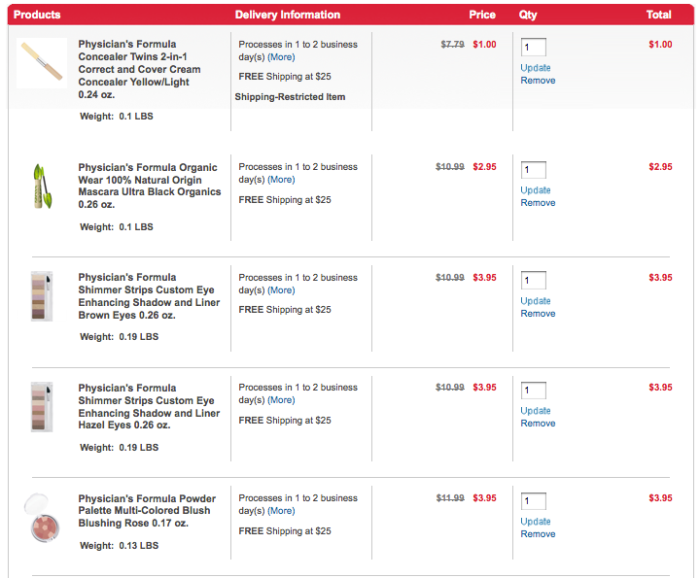Remove Concealer Twins from the cart

tap(538, 80)
